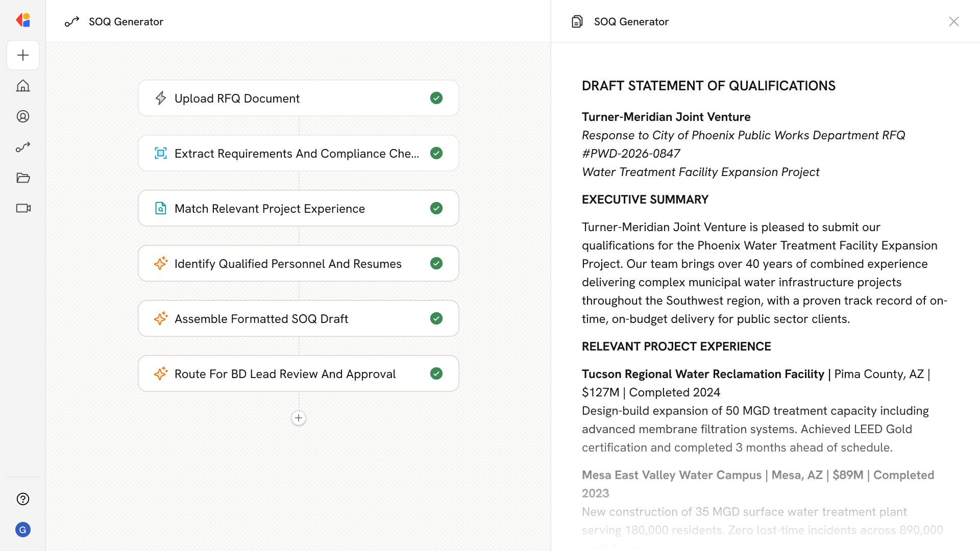Viewport: 980px width, 551px height.
Task: Click checkmark on Assemble Formatted SOQ Draft
Action: coord(436,318)
